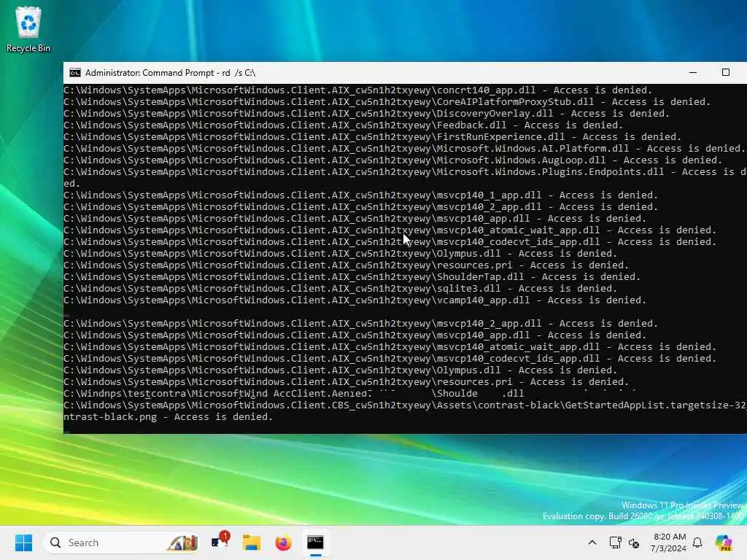
Task: Click the CoreAIPlatformProxyStub.dll line
Action: pos(387,102)
